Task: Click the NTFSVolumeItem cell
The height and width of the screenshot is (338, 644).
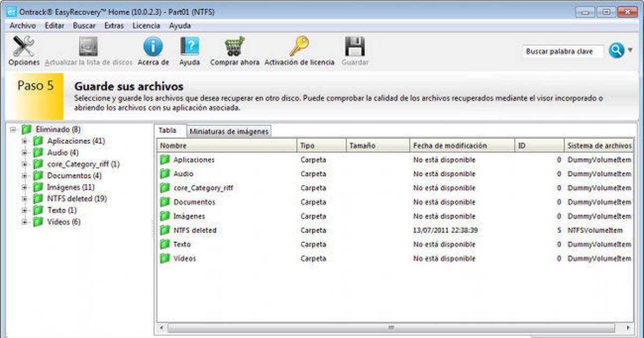Action: tap(595, 230)
